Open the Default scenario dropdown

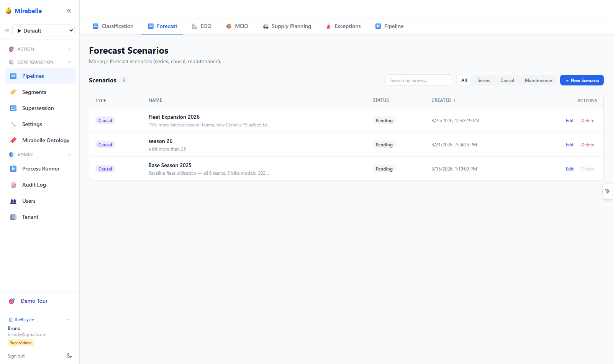tap(44, 31)
